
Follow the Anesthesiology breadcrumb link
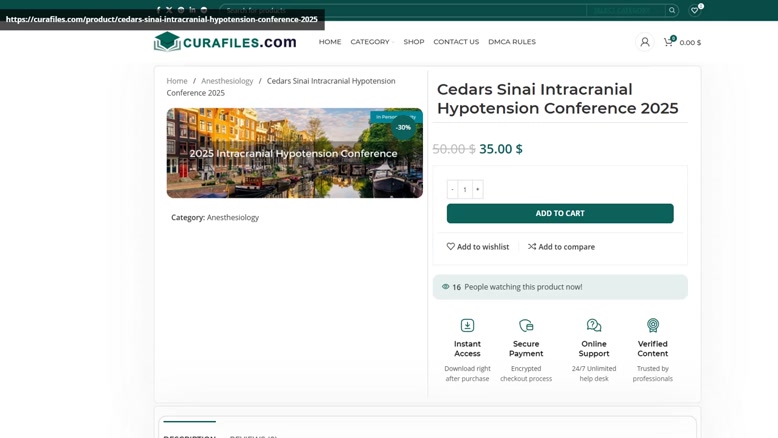[x=227, y=81]
